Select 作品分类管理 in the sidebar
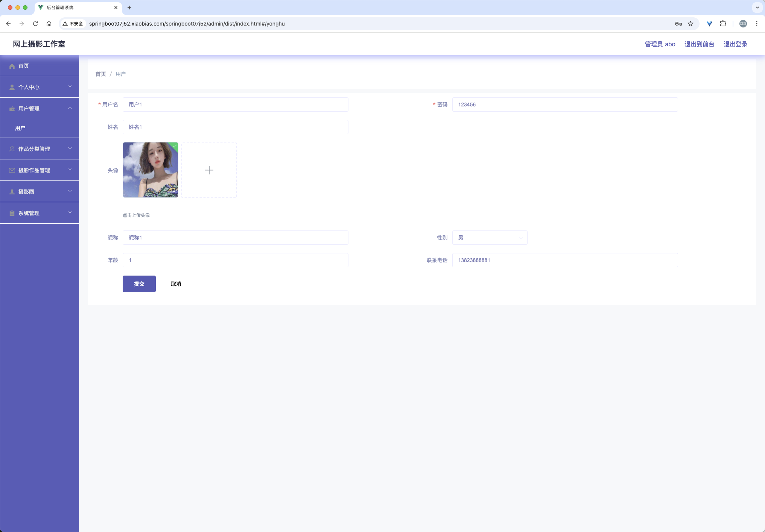This screenshot has height=532, width=765. point(40,149)
